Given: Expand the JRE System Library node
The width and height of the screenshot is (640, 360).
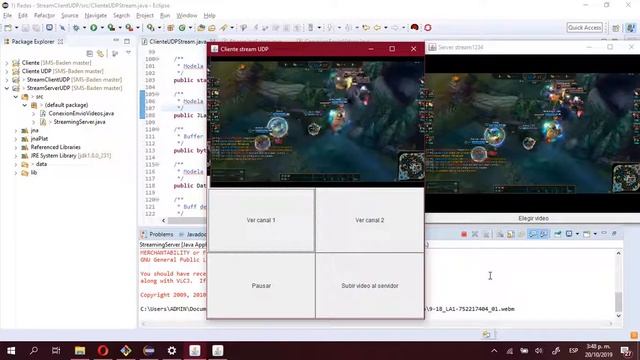Looking at the screenshot, I should [16, 156].
